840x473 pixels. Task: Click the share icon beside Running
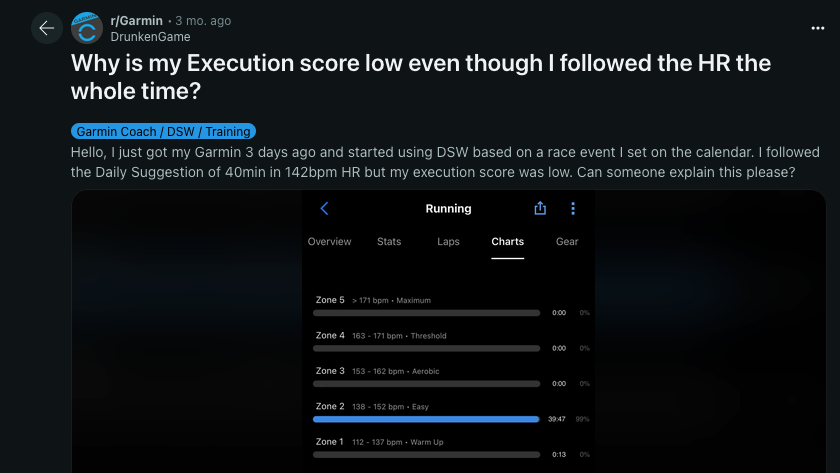tap(540, 208)
